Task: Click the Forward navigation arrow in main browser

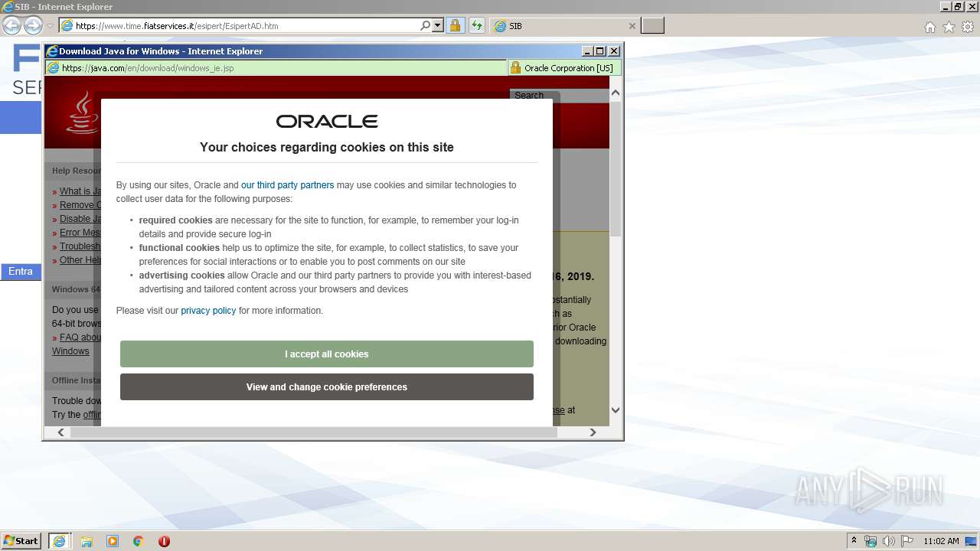Action: (x=33, y=25)
